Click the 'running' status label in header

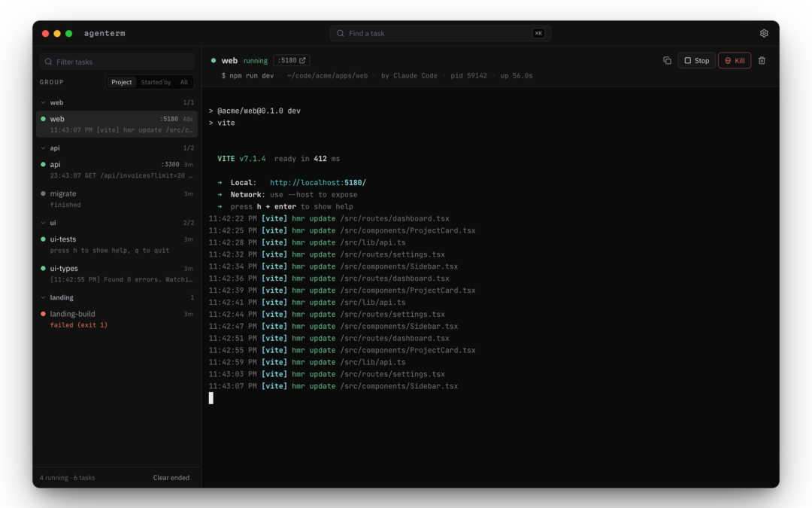pyautogui.click(x=256, y=61)
